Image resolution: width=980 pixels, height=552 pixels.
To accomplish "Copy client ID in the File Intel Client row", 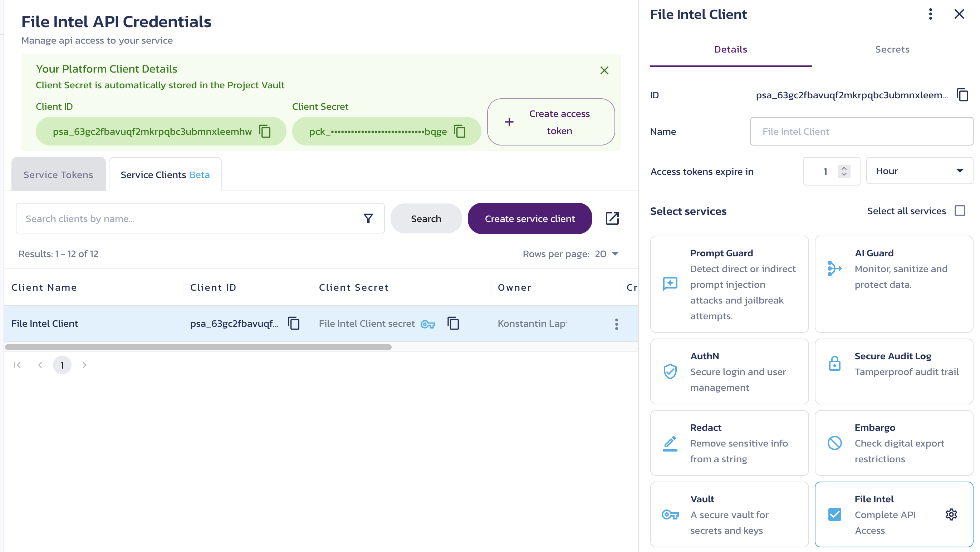I will click(x=294, y=324).
